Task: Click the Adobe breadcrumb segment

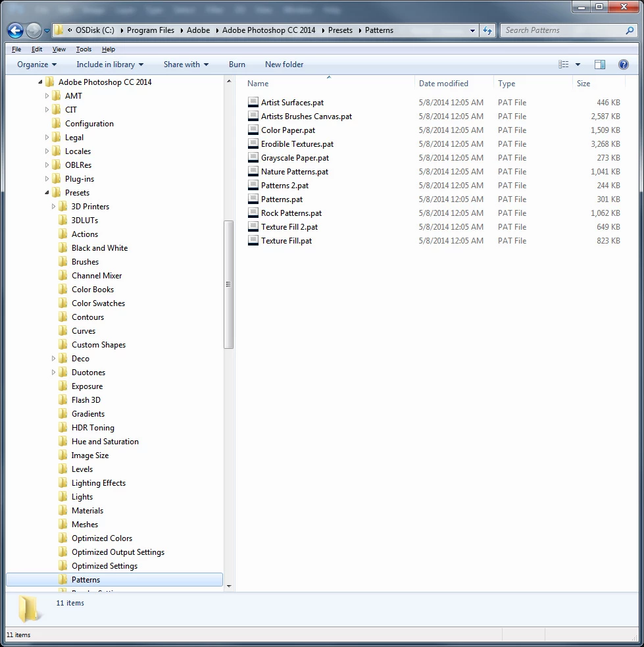Action: pyautogui.click(x=198, y=30)
